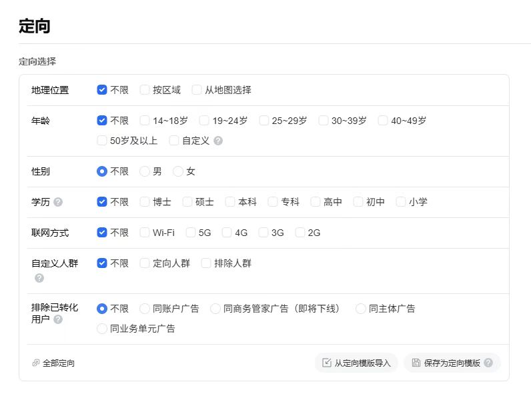Check 初中 education option
Screen dimensions: 531x420
click(x=358, y=202)
